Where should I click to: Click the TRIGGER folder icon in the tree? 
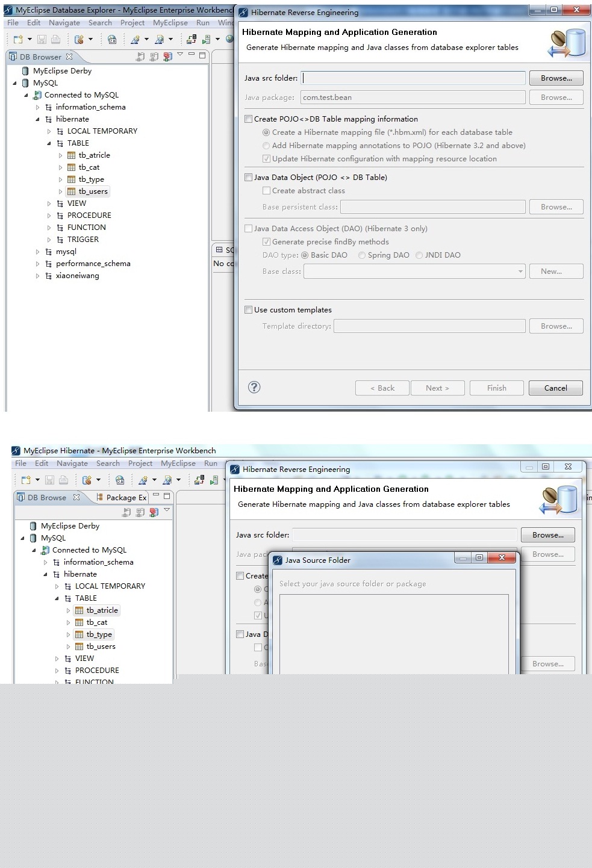(60, 240)
